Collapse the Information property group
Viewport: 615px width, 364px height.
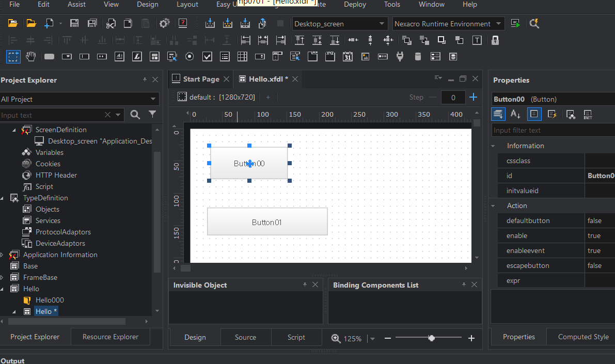pyautogui.click(x=493, y=146)
